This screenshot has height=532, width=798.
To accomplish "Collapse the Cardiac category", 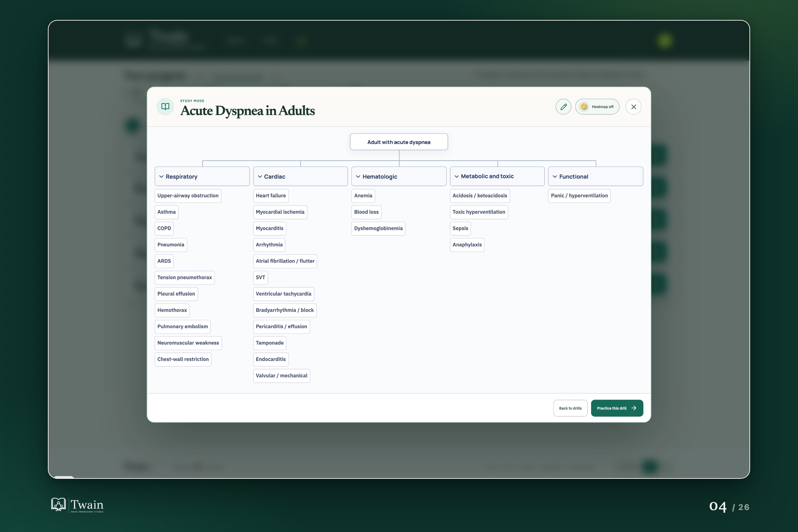I will click(301, 177).
